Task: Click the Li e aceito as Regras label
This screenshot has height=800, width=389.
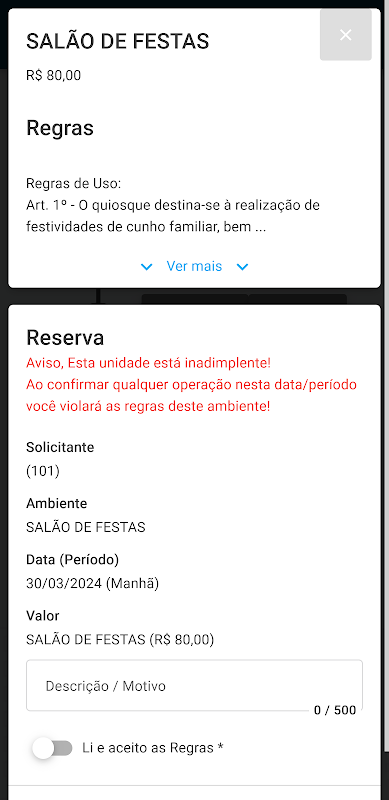Action: 153,748
